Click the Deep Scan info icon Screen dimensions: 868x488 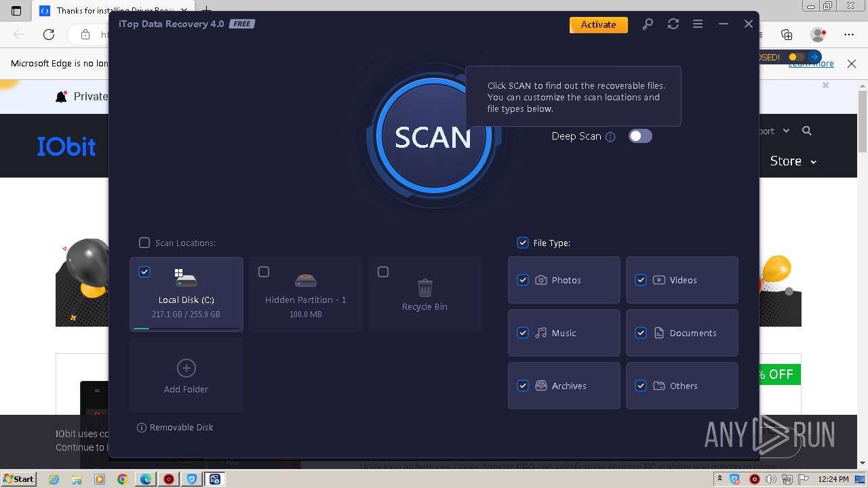610,137
